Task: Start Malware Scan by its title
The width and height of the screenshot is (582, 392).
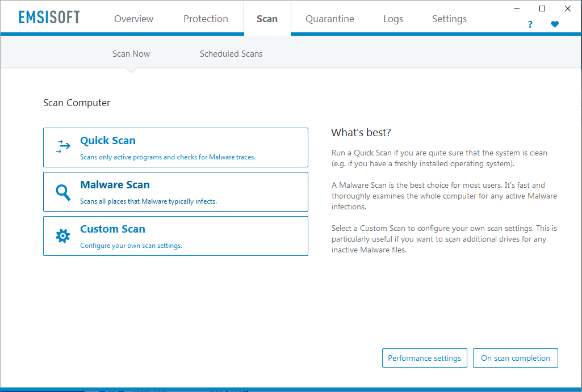Action: [115, 185]
